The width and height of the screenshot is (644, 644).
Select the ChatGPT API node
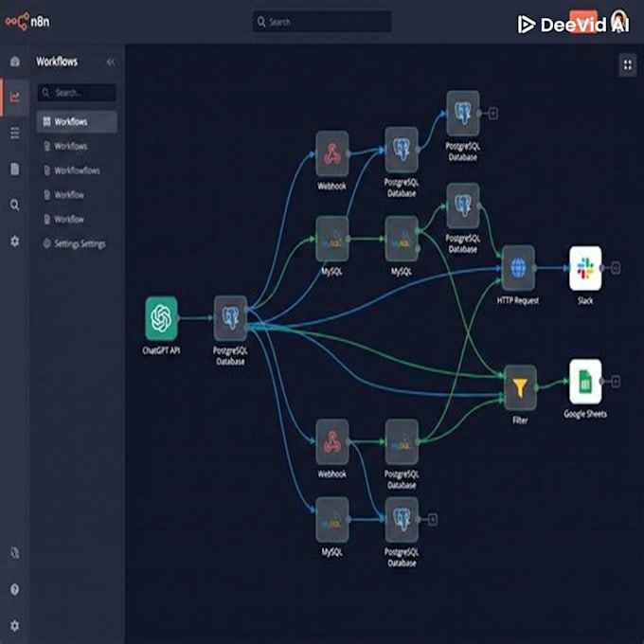[x=161, y=319]
